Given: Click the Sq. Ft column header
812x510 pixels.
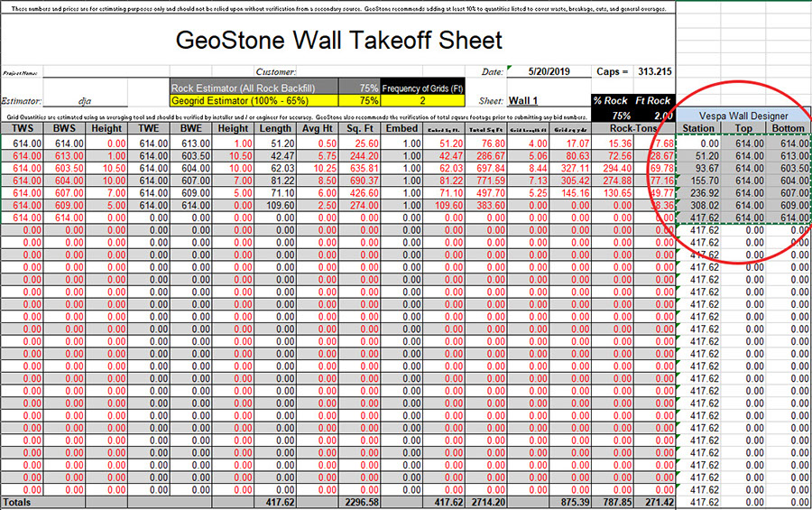Looking at the screenshot, I should tap(358, 128).
